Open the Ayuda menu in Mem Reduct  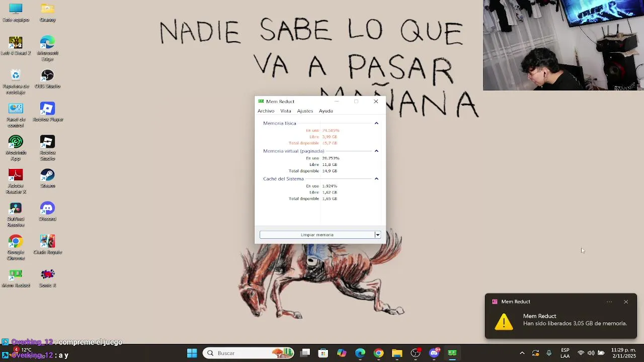coord(326,111)
